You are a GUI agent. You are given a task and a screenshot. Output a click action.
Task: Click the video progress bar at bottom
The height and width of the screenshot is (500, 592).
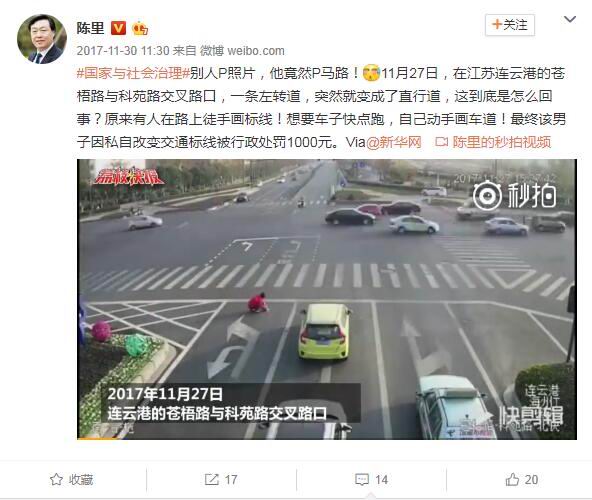pos(327,438)
